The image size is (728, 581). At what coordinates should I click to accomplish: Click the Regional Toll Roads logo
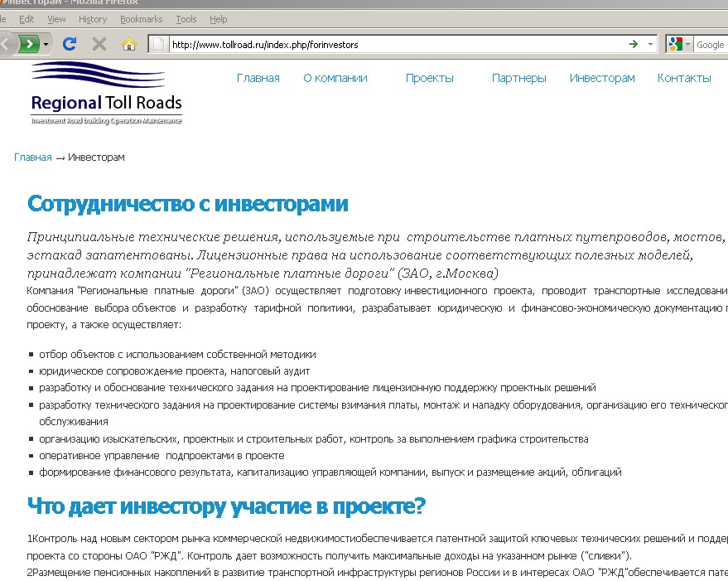[106, 93]
